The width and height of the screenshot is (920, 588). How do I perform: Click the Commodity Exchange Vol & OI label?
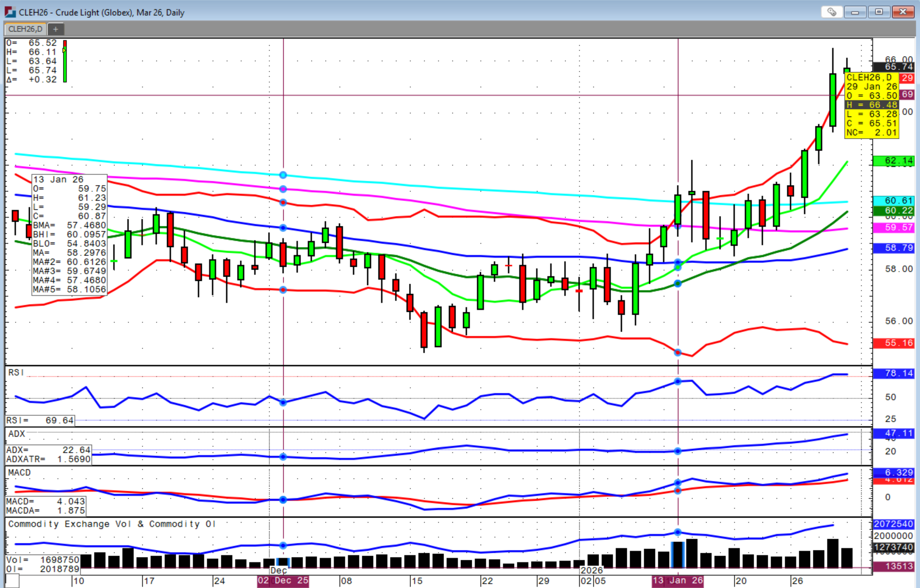click(x=111, y=524)
